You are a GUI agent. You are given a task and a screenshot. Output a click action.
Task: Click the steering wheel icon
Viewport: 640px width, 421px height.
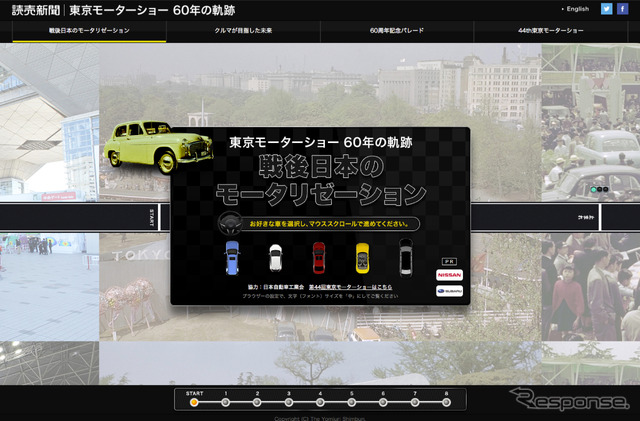(230, 223)
